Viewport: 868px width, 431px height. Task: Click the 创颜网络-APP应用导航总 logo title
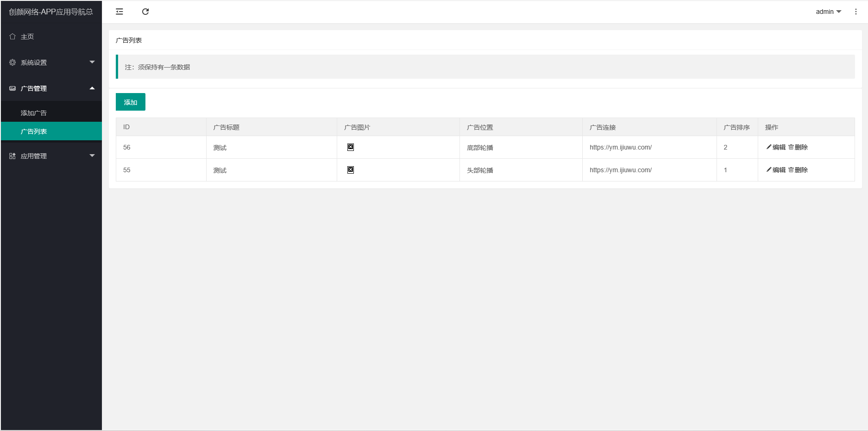click(x=51, y=12)
